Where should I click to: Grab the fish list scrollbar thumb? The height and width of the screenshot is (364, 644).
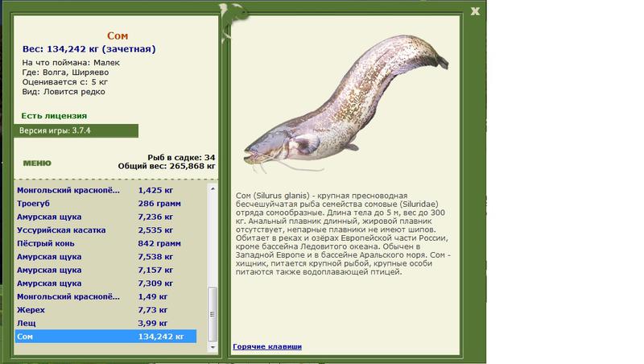213,314
